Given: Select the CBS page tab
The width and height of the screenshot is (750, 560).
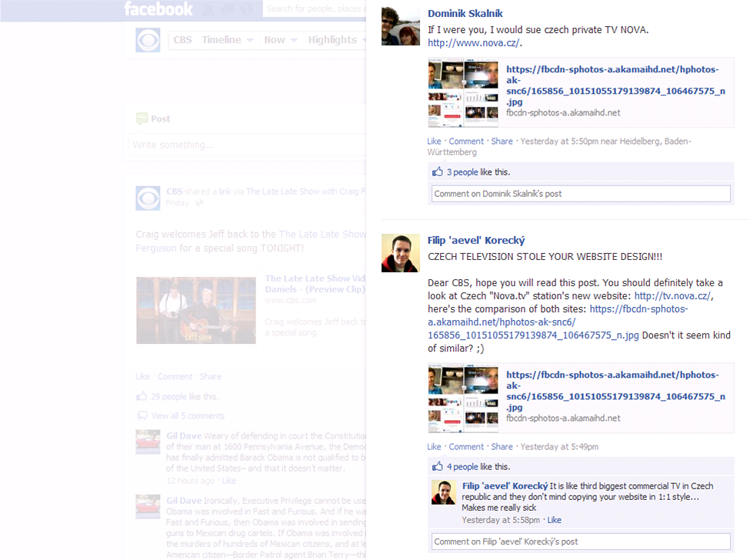Looking at the screenshot, I should (182, 40).
